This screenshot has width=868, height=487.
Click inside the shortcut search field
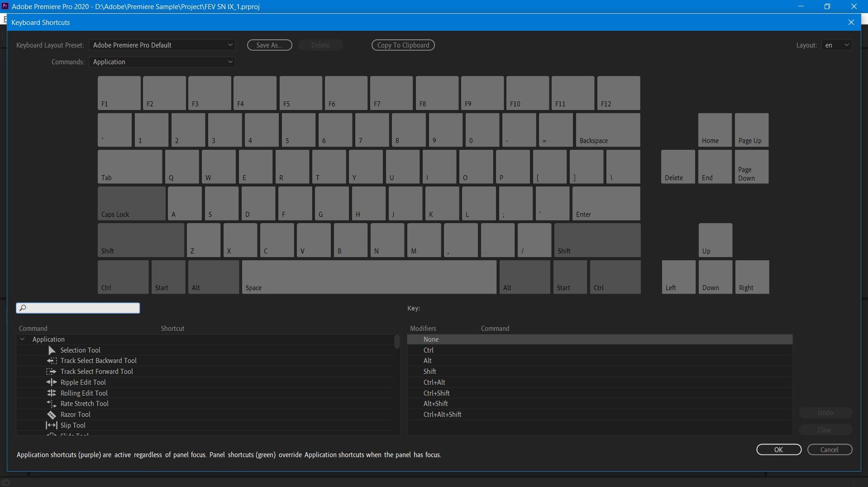pos(77,308)
